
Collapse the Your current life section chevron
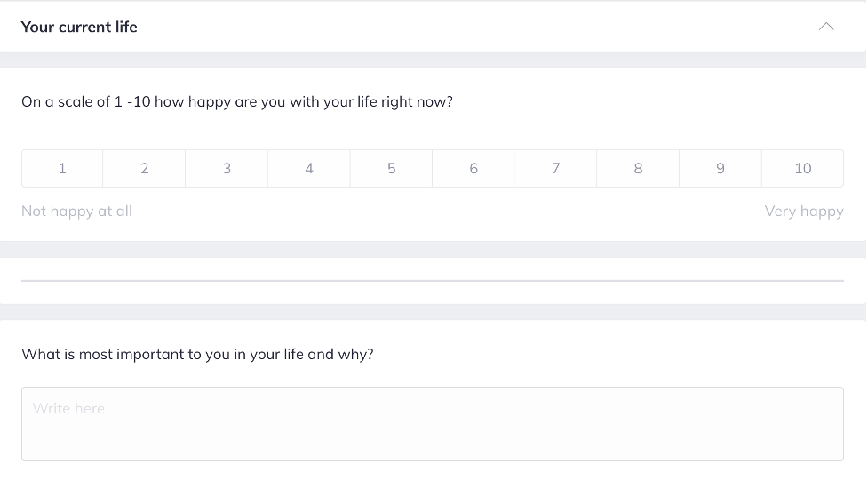pos(826,27)
